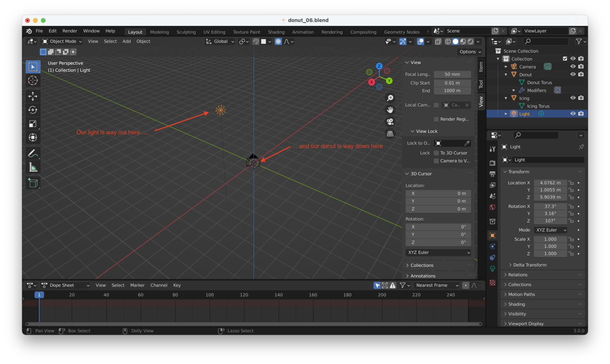
Task: Select the Measure ruler tool
Action: click(x=33, y=168)
